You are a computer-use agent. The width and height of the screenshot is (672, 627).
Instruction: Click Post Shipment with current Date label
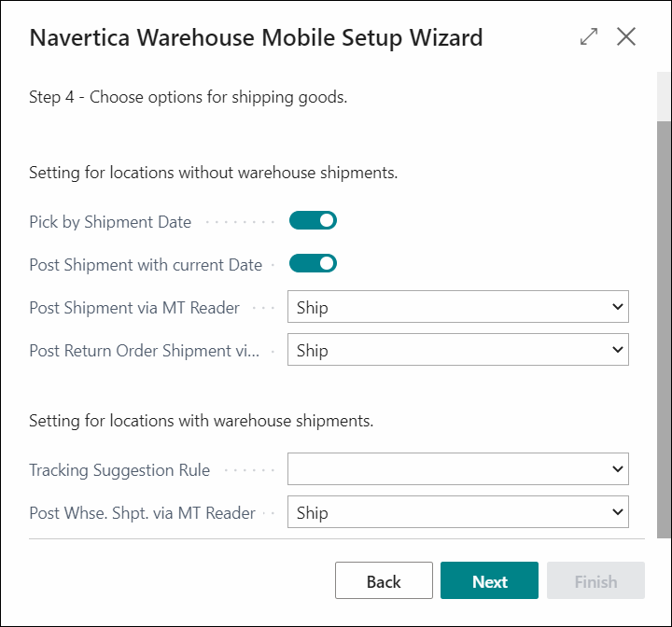[146, 265]
